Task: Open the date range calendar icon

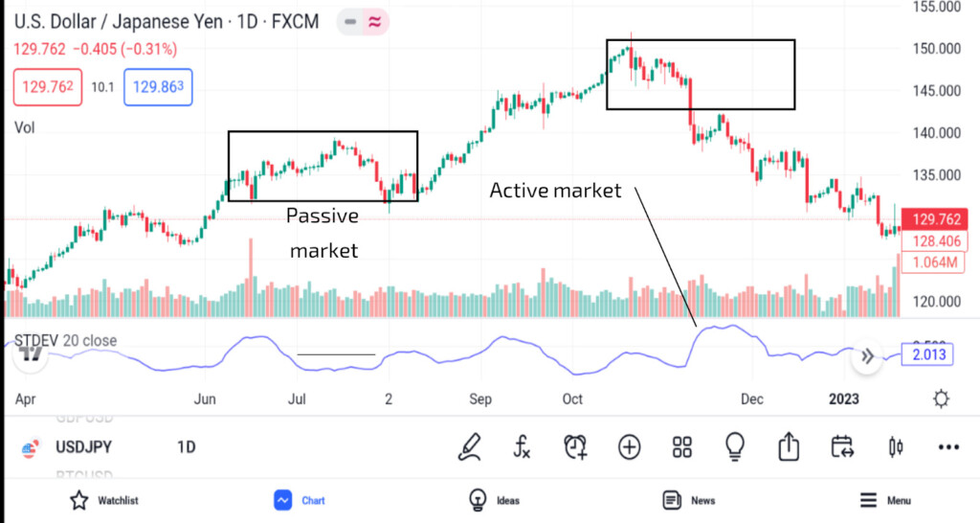Action: [x=842, y=446]
